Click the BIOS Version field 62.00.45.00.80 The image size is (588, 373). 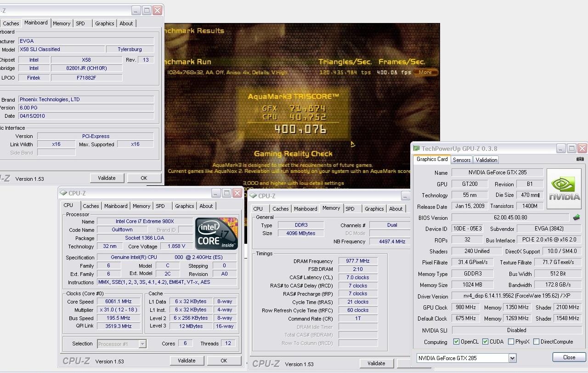tap(510, 218)
